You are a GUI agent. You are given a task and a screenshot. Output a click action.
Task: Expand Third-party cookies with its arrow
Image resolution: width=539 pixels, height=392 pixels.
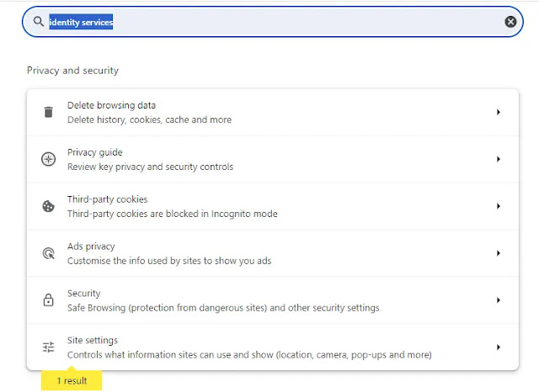[499, 206]
